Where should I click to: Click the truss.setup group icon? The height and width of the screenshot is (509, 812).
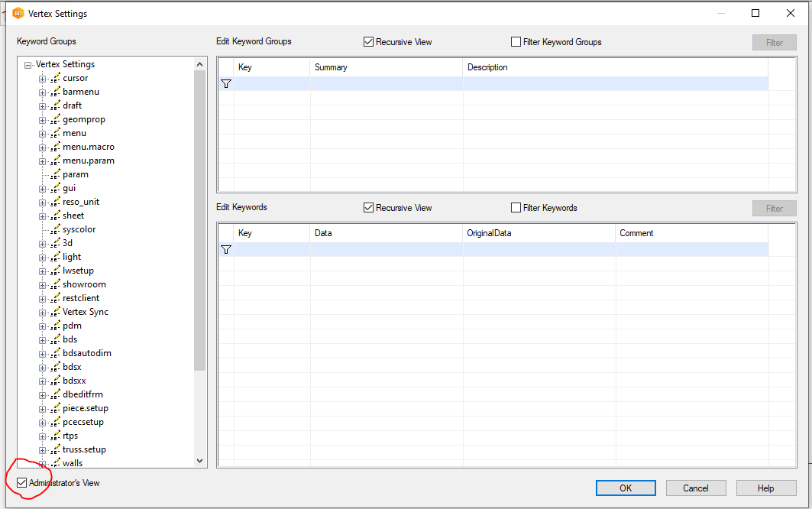tap(55, 449)
